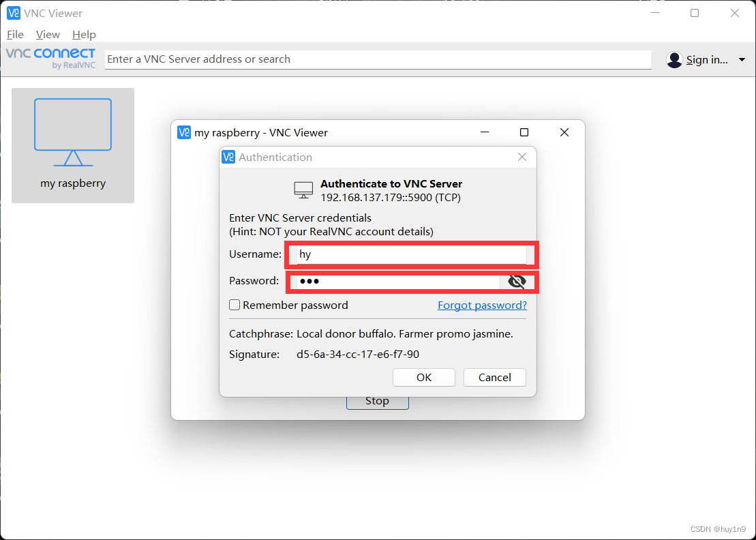Click Cancel in the Authentication dialog

tap(495, 378)
